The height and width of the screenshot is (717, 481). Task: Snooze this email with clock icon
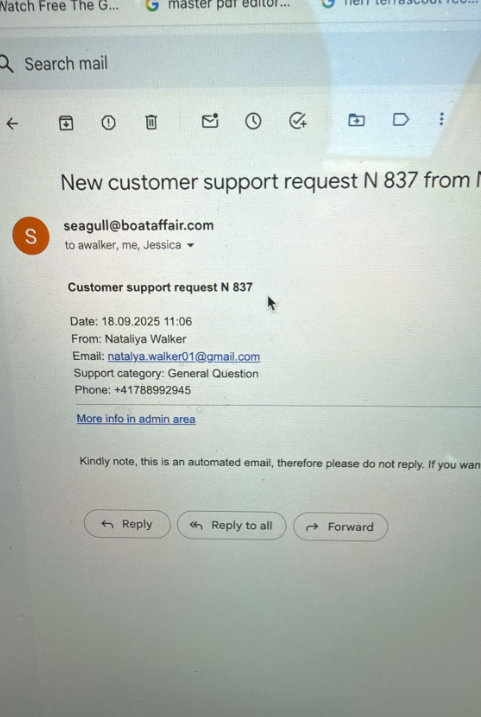tap(253, 121)
